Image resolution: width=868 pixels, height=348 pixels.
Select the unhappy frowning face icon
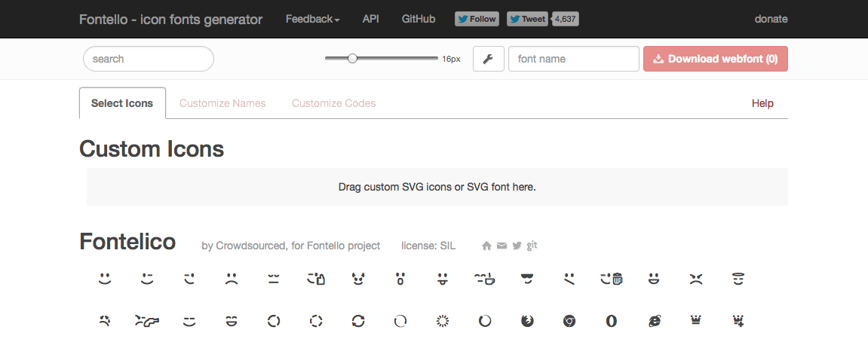tap(232, 279)
